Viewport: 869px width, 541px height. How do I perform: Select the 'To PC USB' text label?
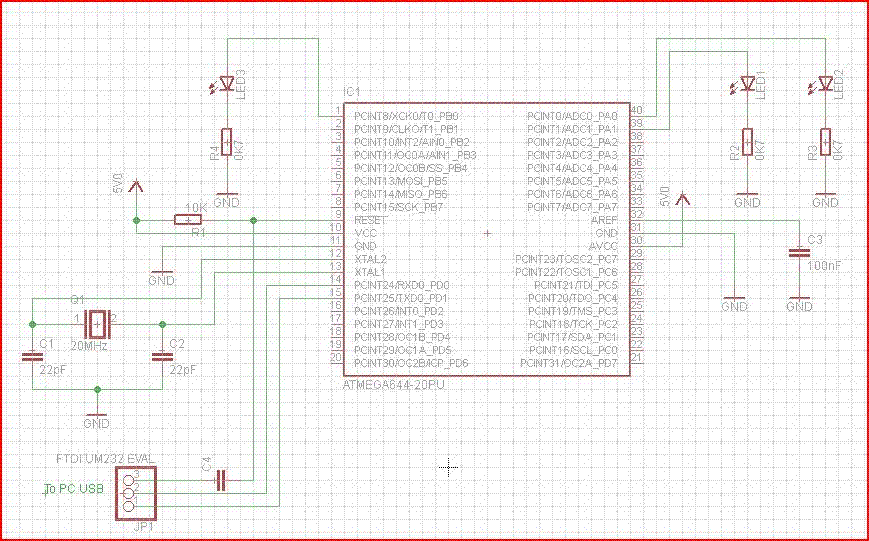(74, 489)
